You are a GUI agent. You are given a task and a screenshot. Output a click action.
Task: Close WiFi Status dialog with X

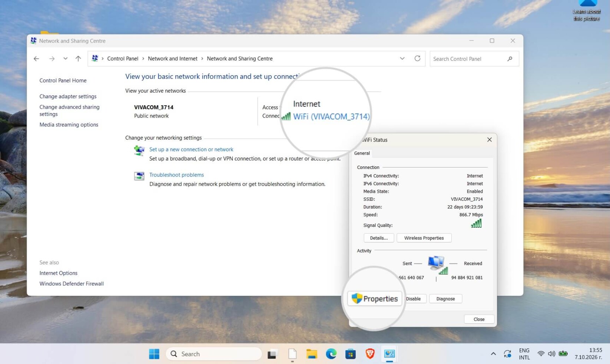coord(489,140)
